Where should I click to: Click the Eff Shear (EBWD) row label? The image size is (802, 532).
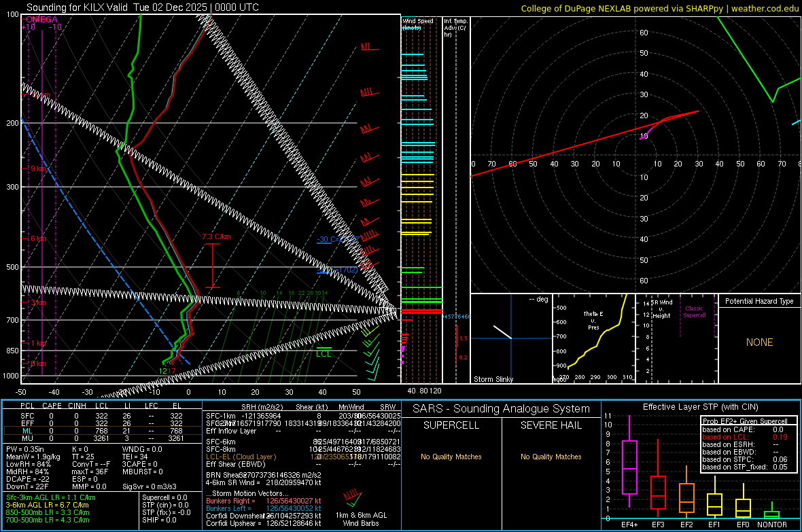[236, 465]
